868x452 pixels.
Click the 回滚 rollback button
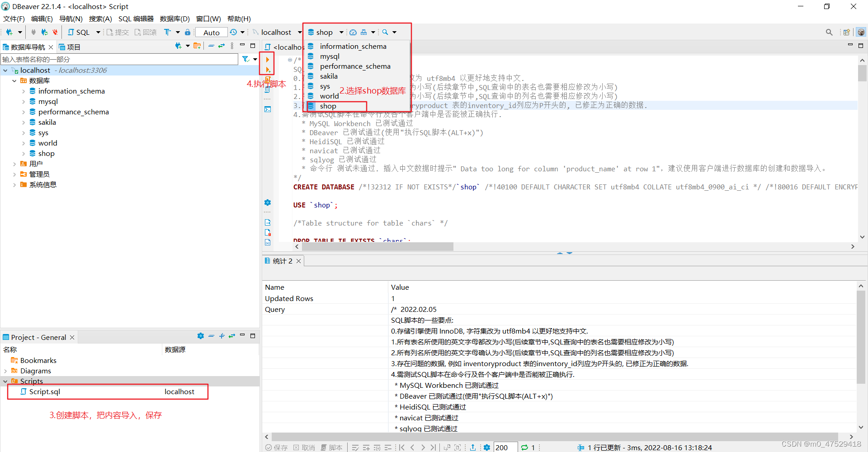(x=145, y=32)
